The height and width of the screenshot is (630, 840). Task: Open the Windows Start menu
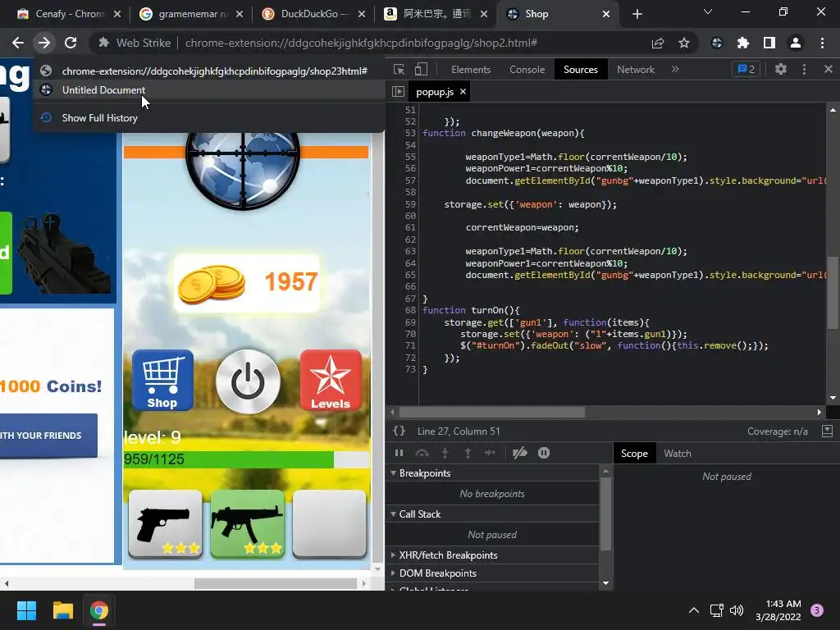pos(26,610)
